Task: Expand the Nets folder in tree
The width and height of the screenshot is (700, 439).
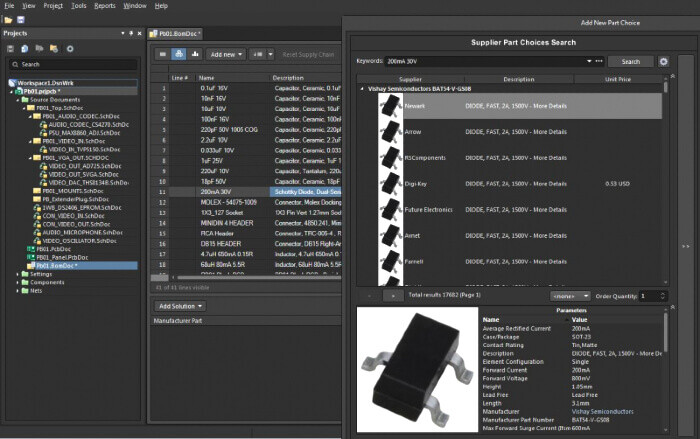Action: point(18,291)
